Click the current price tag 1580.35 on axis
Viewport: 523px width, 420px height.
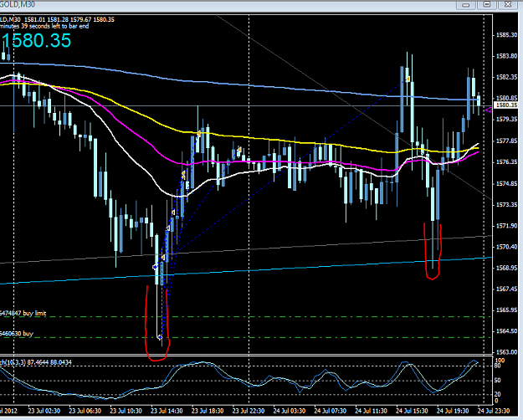506,105
